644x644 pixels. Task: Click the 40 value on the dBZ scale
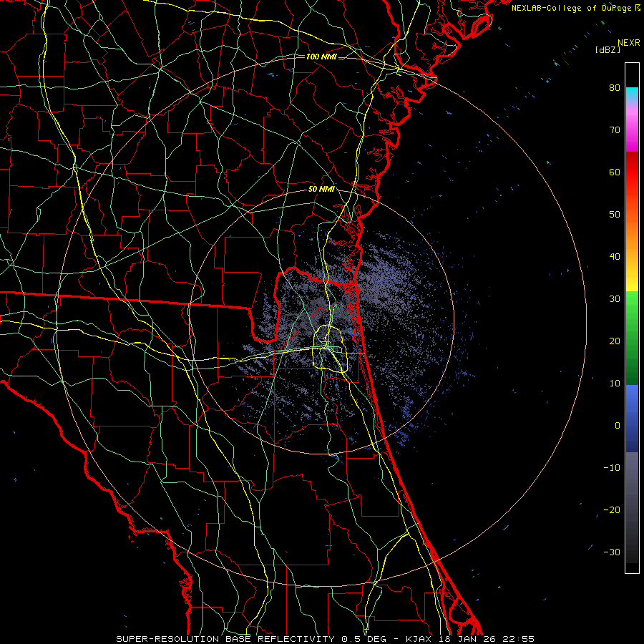(615, 257)
